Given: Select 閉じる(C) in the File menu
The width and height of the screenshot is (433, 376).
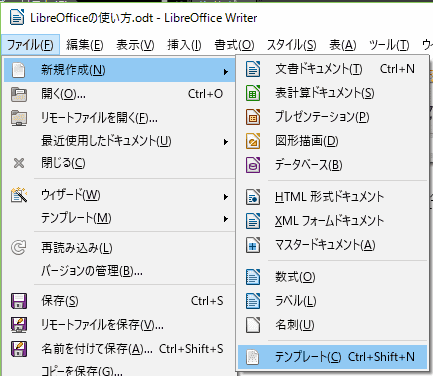Looking at the screenshot, I should [x=120, y=163].
